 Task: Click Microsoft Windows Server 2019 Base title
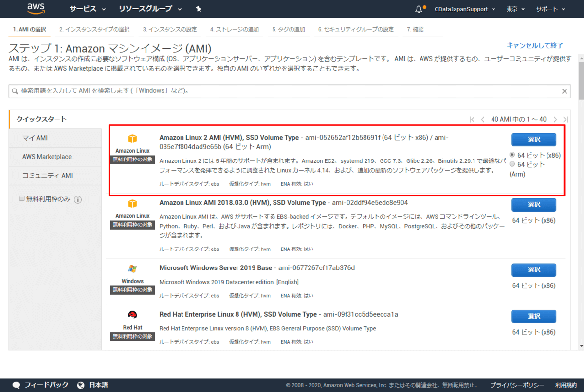[216, 268]
